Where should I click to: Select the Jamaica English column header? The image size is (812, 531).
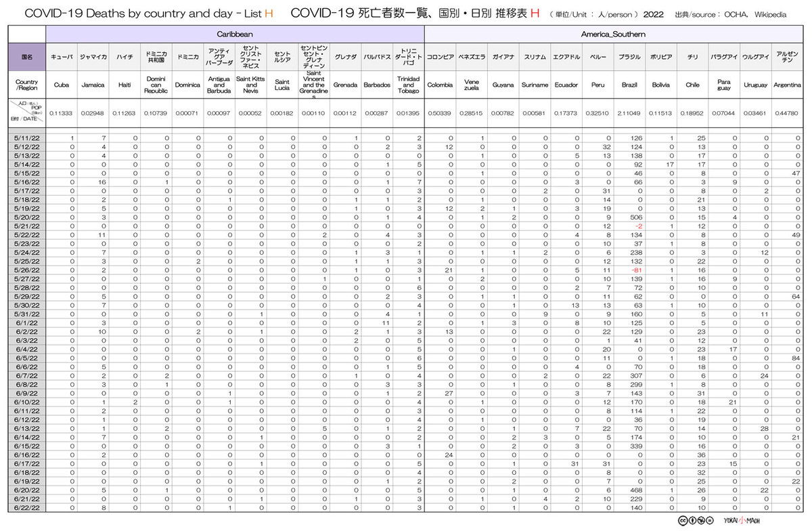(93, 86)
